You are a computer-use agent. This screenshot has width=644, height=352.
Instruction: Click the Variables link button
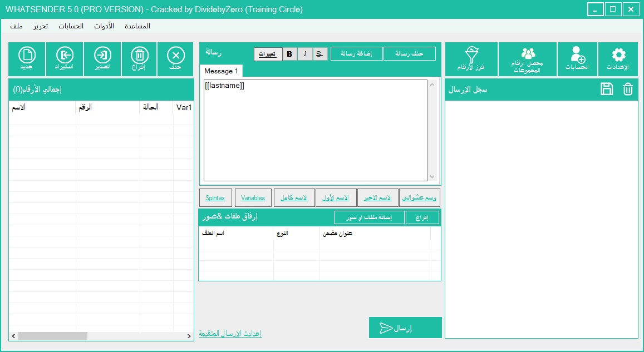coord(253,198)
